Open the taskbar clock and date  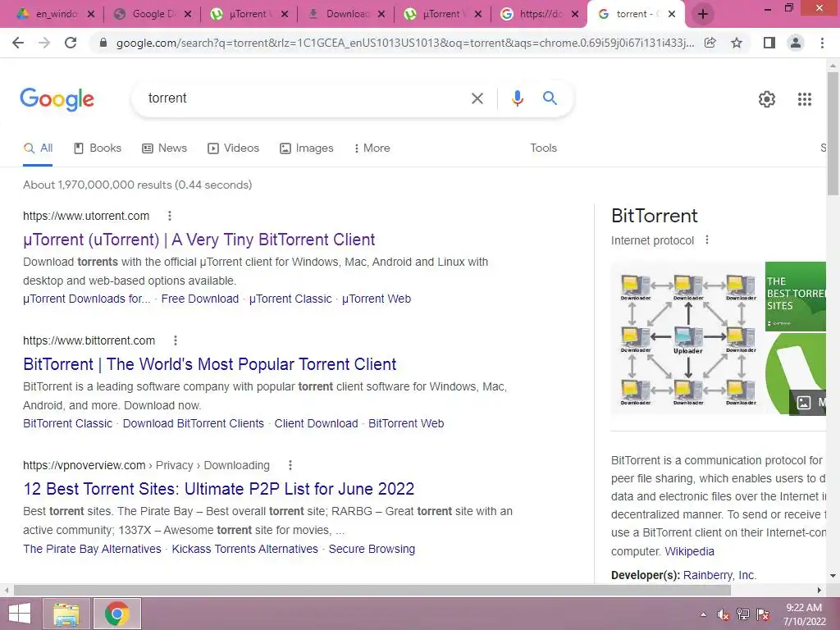point(804,614)
